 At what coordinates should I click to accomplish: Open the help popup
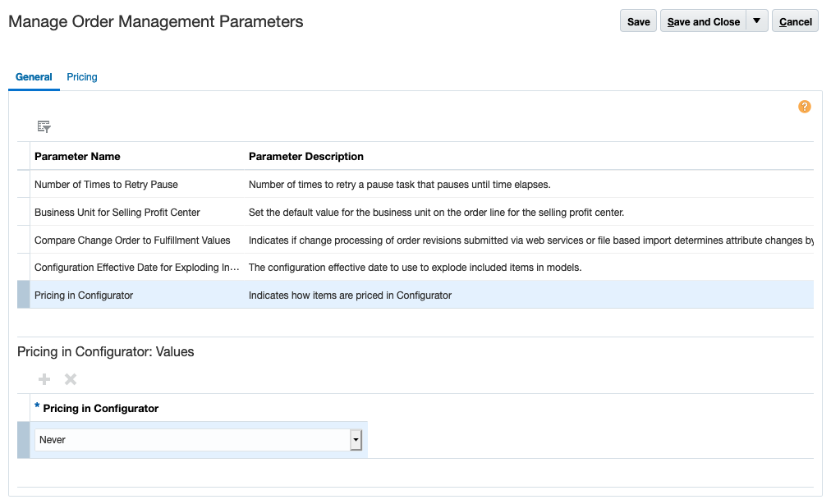[x=804, y=106]
